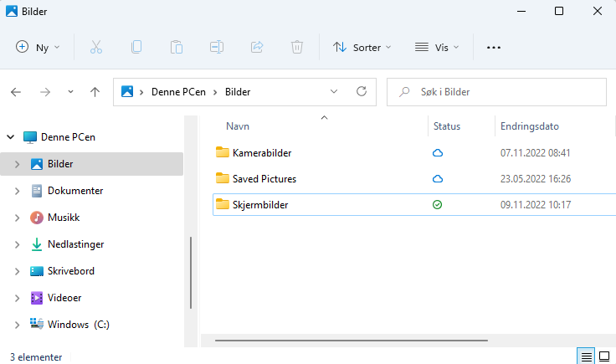Click the horizontal scrollbar in file list
616x364 pixels.
point(352,341)
